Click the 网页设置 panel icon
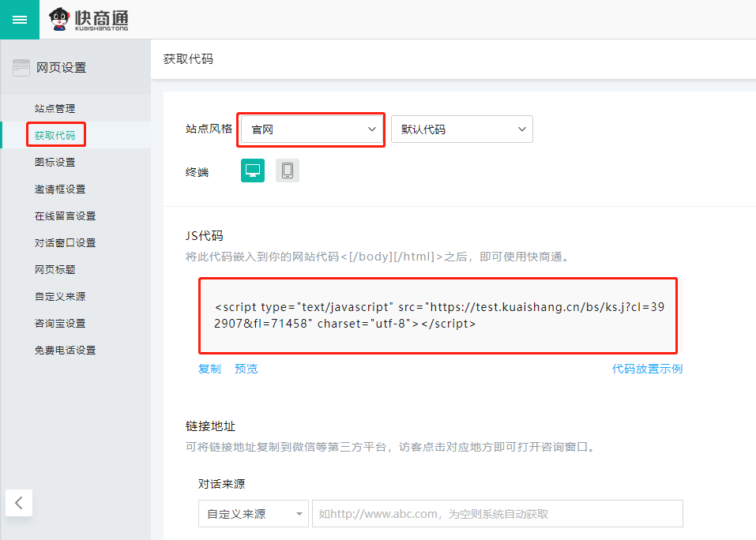 [21, 68]
